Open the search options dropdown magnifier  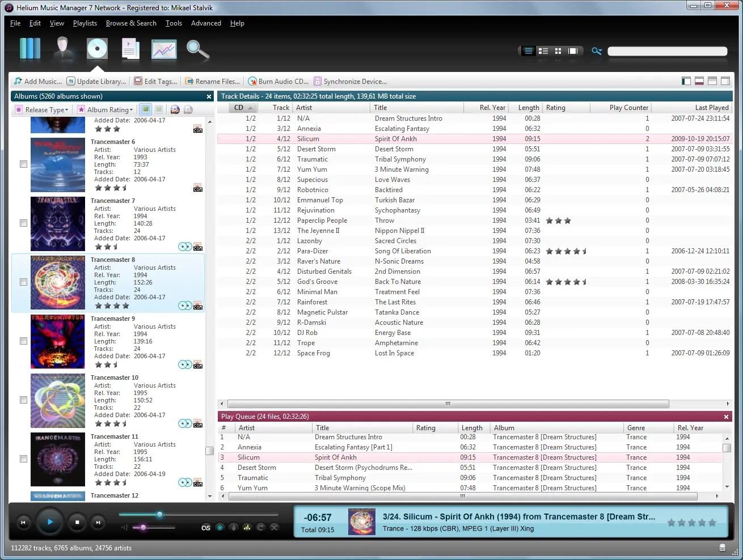coord(597,51)
